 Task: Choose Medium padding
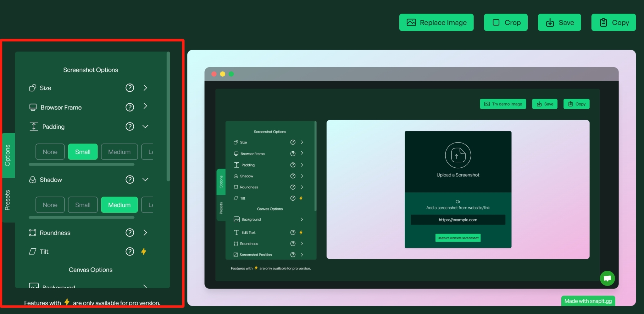(119, 152)
